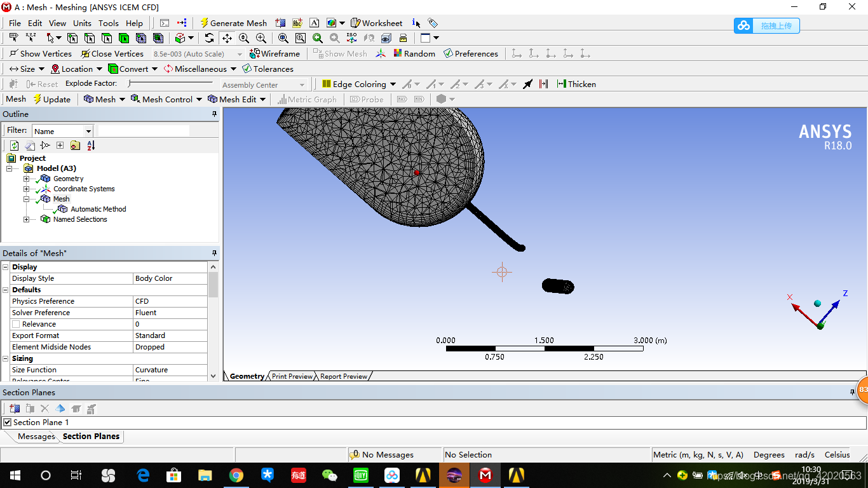Toggle the Look At eye-cube icon

point(386,38)
